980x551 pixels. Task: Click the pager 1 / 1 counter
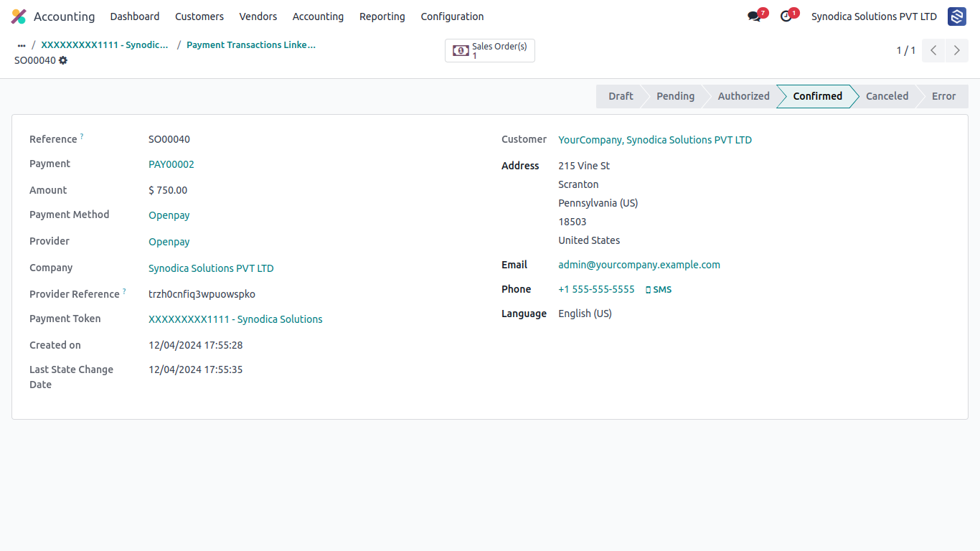pos(906,50)
